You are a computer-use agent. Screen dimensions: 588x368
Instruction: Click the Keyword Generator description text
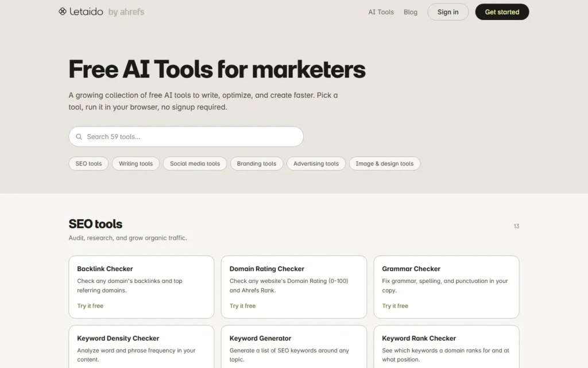click(x=289, y=355)
